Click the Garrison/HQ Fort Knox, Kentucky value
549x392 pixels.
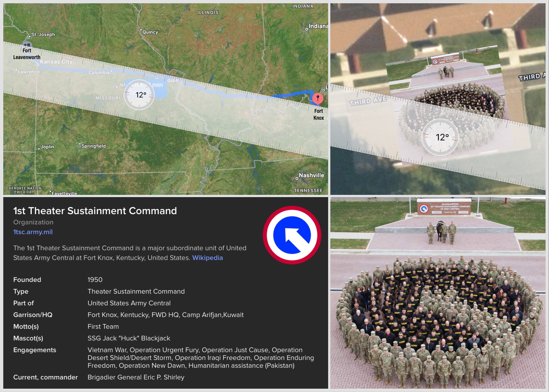click(x=165, y=315)
